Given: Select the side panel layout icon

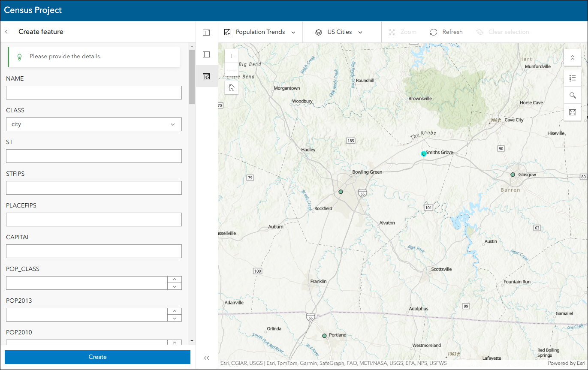Looking at the screenshot, I should (206, 54).
